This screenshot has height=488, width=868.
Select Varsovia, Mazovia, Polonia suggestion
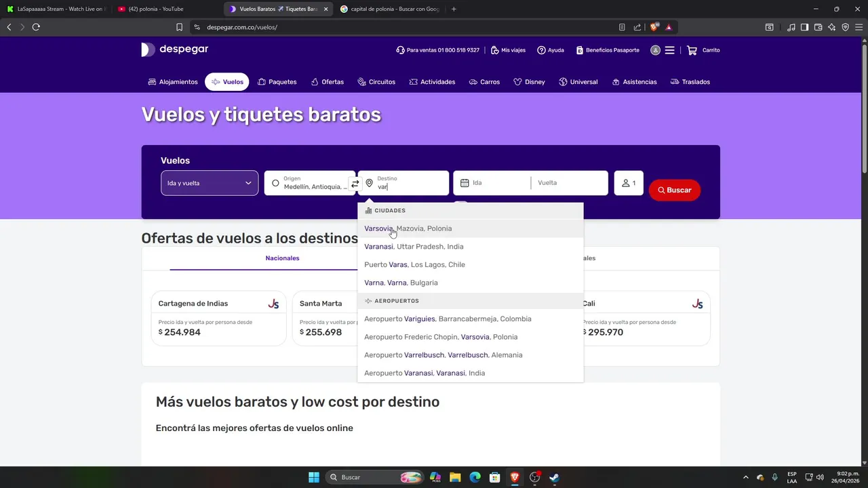470,228
